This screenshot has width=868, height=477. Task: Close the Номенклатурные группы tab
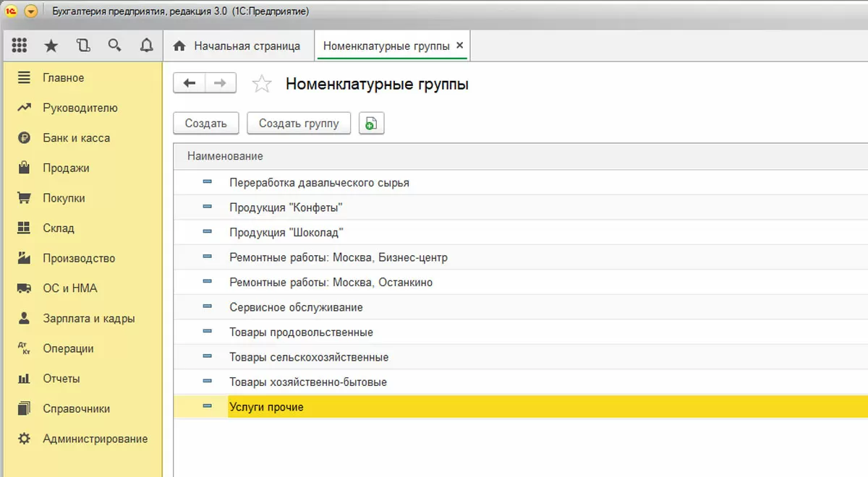point(460,46)
